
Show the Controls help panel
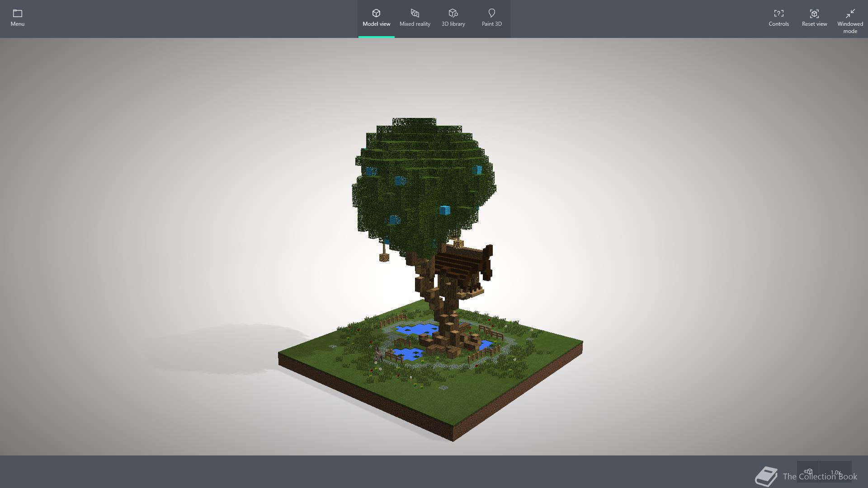pos(778,18)
